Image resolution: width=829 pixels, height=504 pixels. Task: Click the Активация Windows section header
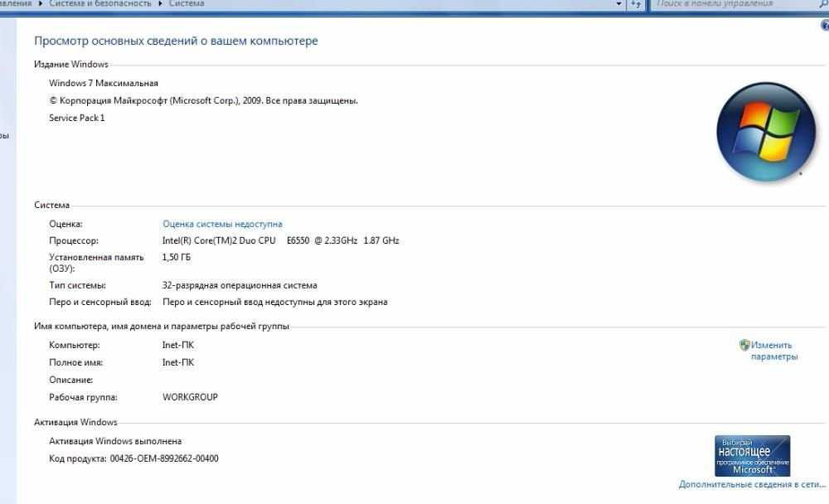[x=75, y=422]
